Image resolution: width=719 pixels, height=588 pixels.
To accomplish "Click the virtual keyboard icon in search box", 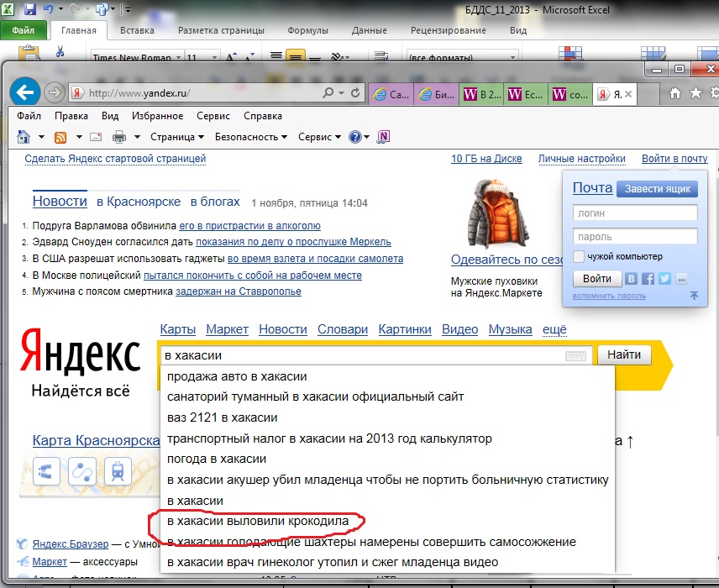I will pyautogui.click(x=575, y=356).
